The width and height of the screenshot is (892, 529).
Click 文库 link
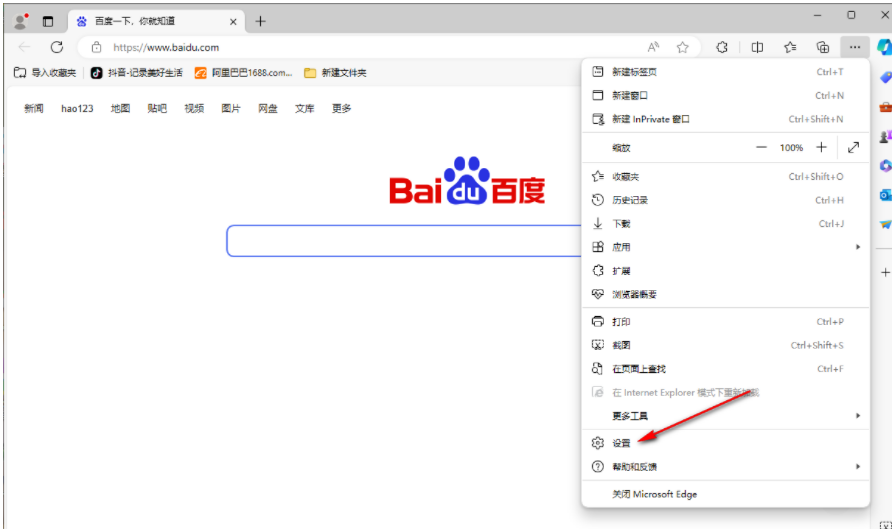coord(305,108)
